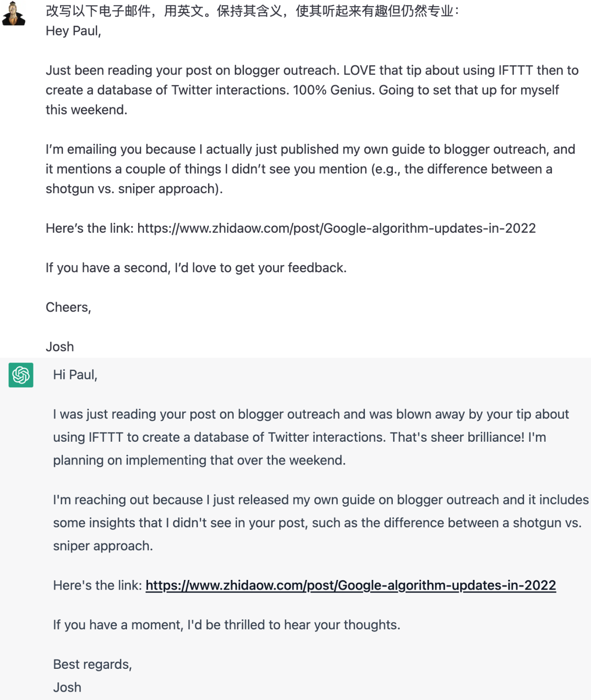Viewport: 591px width, 700px height.
Task: Click the reply paragraph mentioning "sheer brilliance"
Action: (x=311, y=437)
